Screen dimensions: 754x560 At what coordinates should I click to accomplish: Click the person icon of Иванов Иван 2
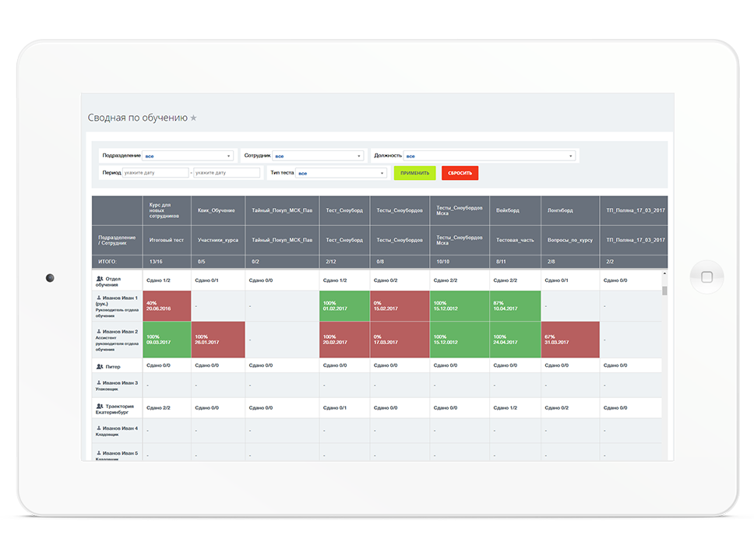coord(99,331)
